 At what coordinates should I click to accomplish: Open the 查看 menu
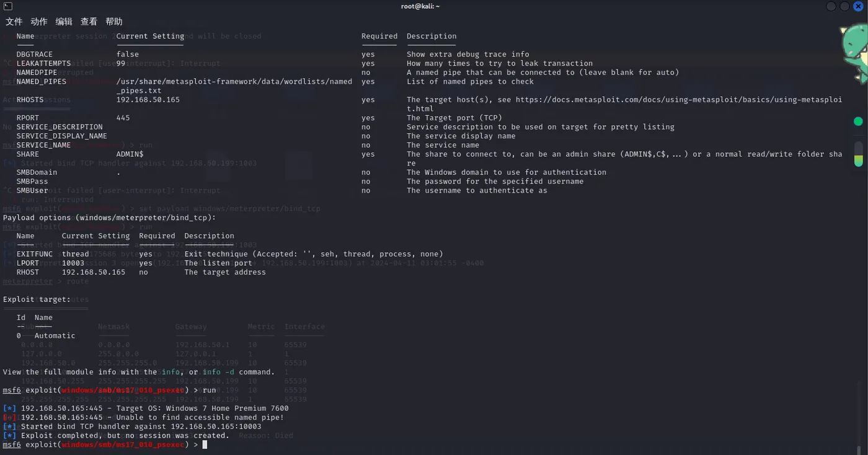[89, 22]
